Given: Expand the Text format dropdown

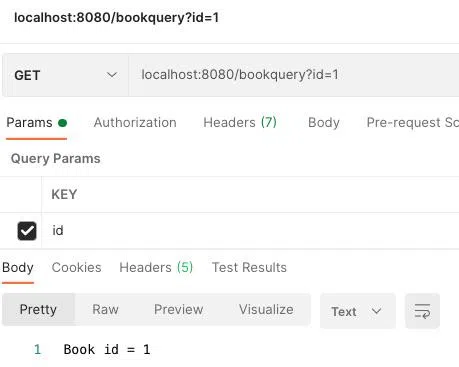Looking at the screenshot, I should click(358, 311).
